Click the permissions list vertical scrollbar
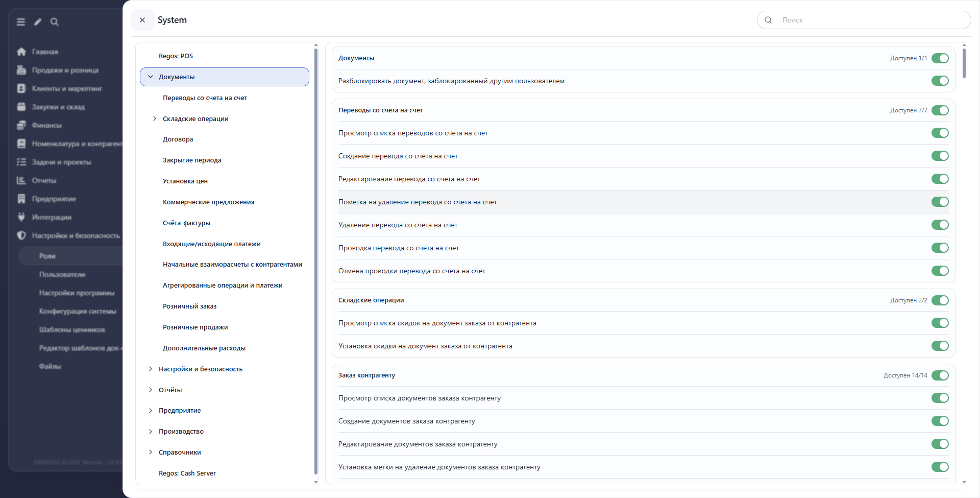This screenshot has height=498, width=980. point(964,63)
